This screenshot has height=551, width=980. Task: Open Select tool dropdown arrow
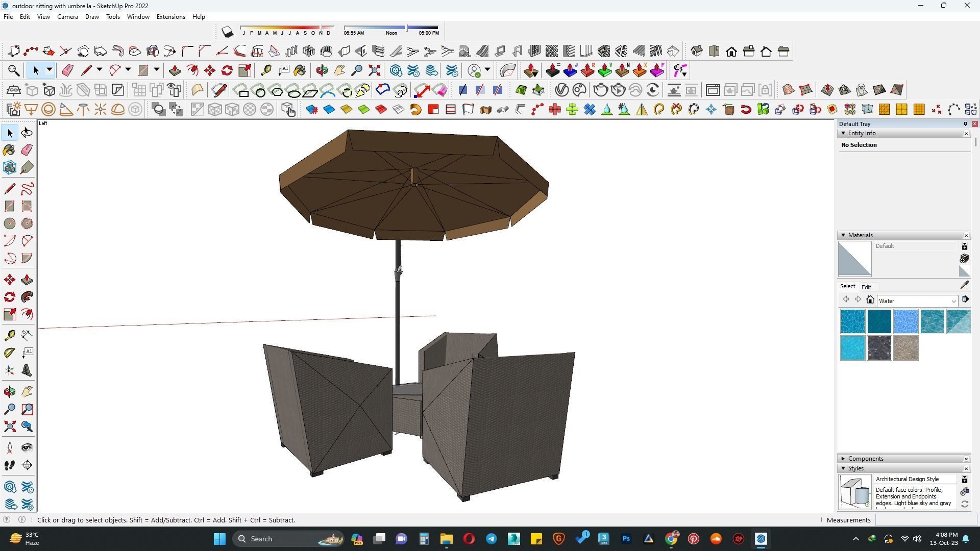pyautogui.click(x=50, y=70)
